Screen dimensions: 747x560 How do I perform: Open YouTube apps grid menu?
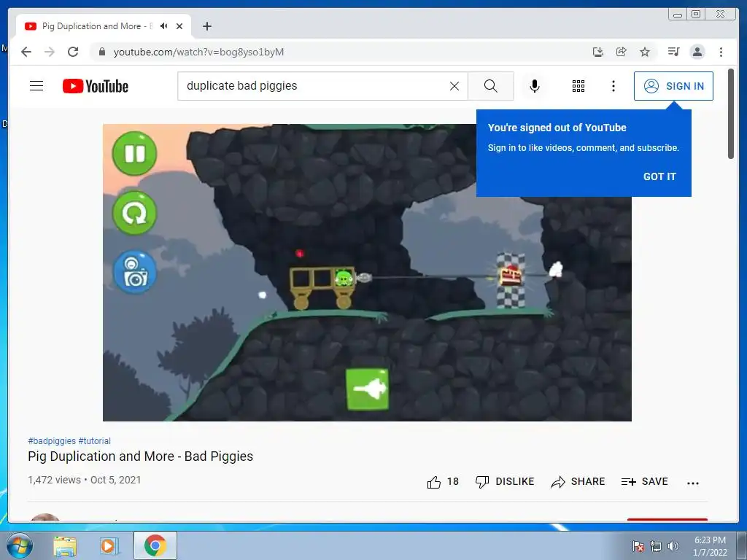578,86
